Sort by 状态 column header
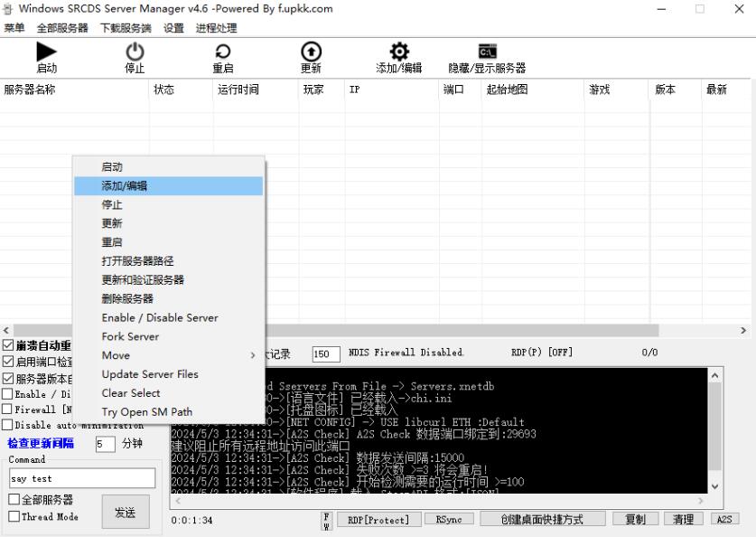The image size is (756, 537). [x=181, y=89]
